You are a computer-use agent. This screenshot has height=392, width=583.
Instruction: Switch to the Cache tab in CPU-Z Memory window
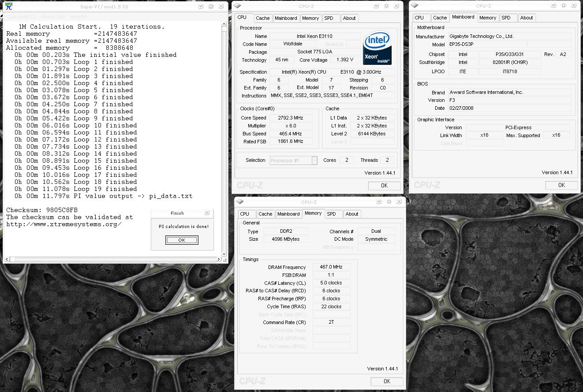point(265,214)
